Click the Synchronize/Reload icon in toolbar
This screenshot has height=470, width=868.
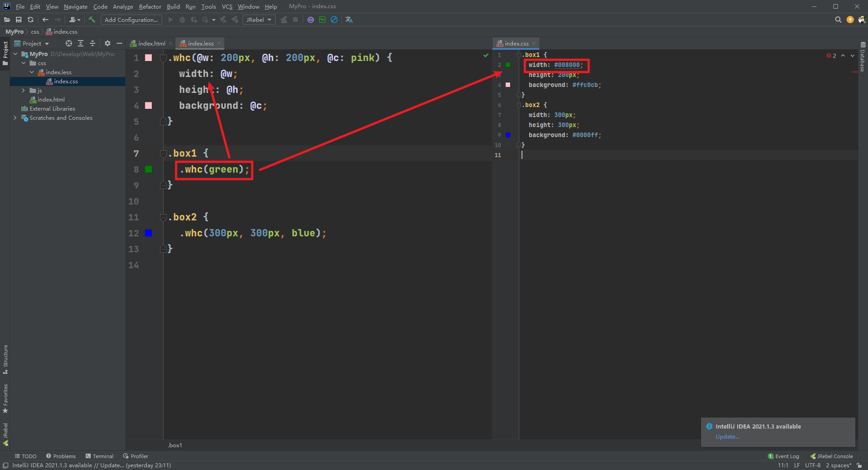31,20
